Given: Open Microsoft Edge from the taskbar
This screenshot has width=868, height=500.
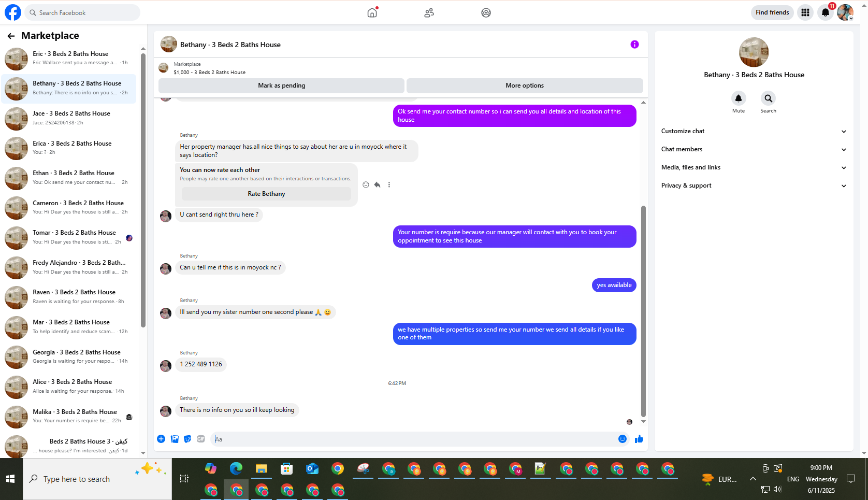Looking at the screenshot, I should click(x=236, y=469).
